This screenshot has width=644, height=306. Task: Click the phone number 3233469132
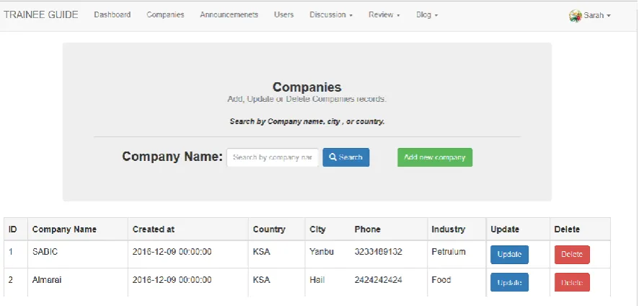379,252
